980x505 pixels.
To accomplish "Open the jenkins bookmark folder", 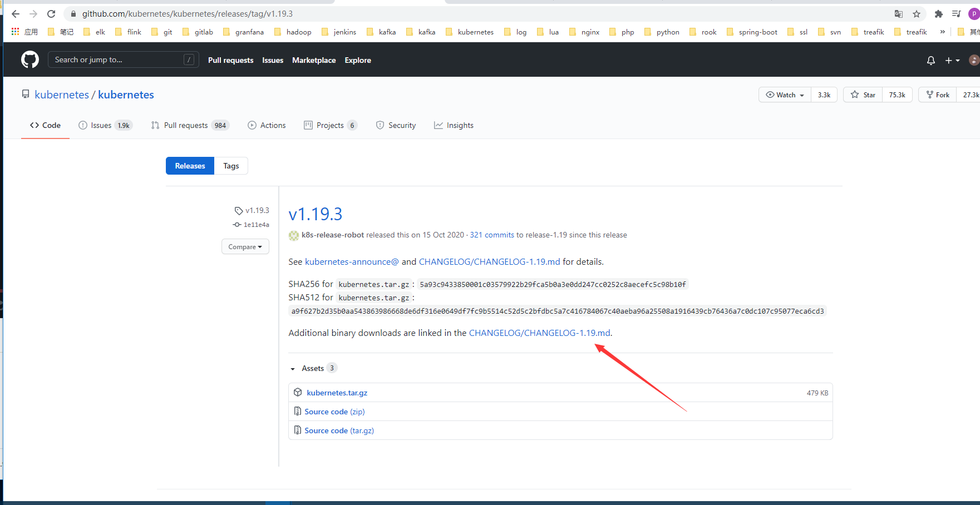I will (x=339, y=32).
